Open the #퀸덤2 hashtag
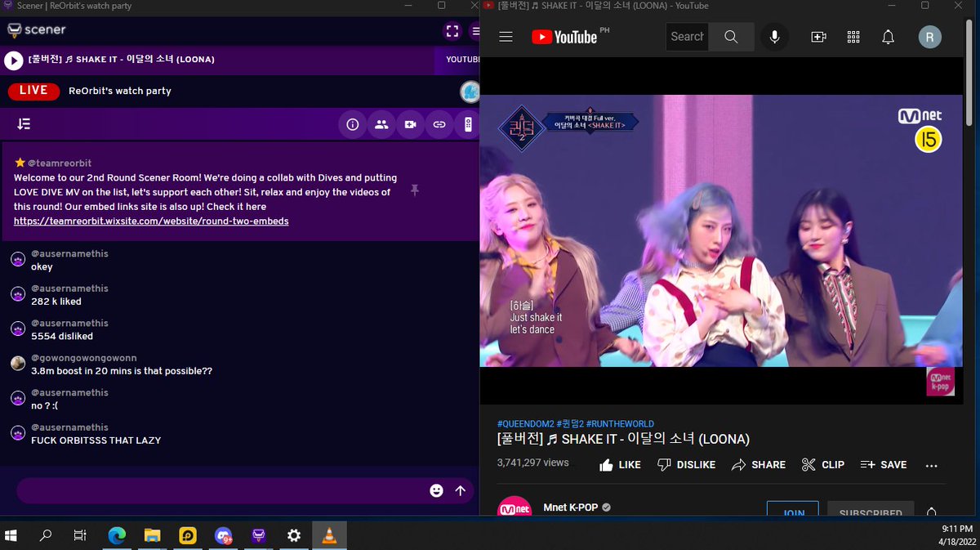This screenshot has width=980, height=550. click(570, 424)
